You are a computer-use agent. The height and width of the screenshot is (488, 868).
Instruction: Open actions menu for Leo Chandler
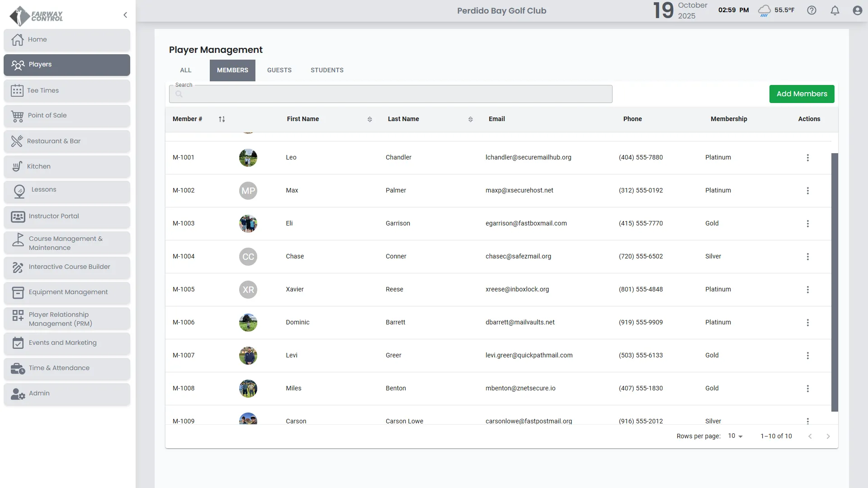807,158
